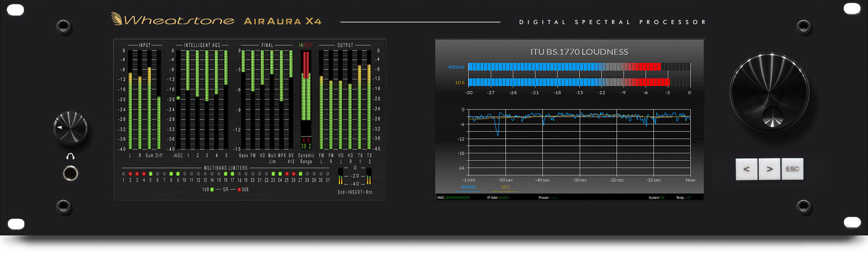Screen dimensions: 868x265
Task: Click the Dynamic Range meter label
Action: (x=306, y=159)
